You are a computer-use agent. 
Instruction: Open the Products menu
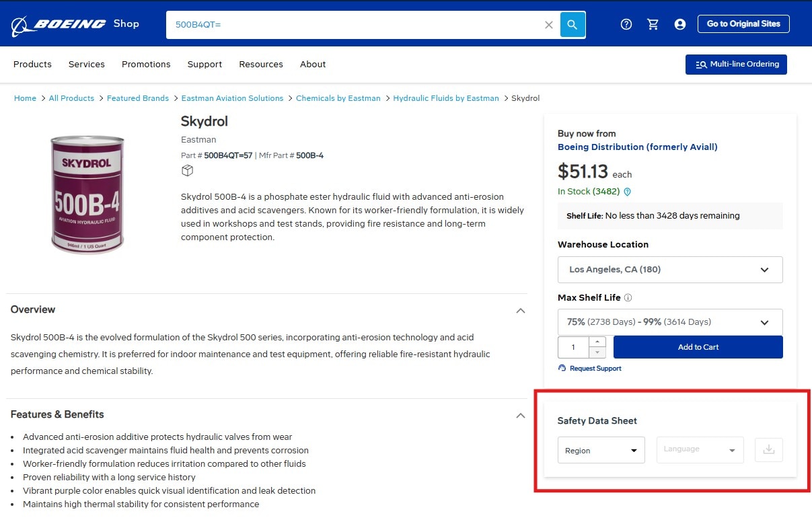tap(32, 64)
